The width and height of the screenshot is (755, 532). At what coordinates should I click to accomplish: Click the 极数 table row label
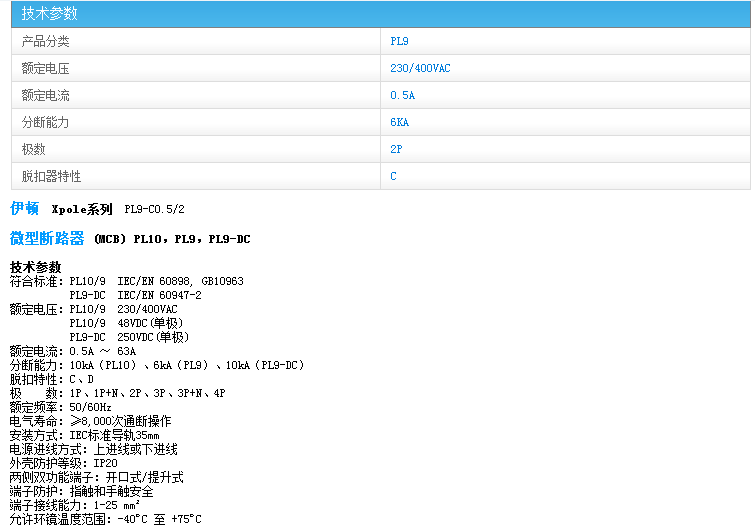click(34, 149)
